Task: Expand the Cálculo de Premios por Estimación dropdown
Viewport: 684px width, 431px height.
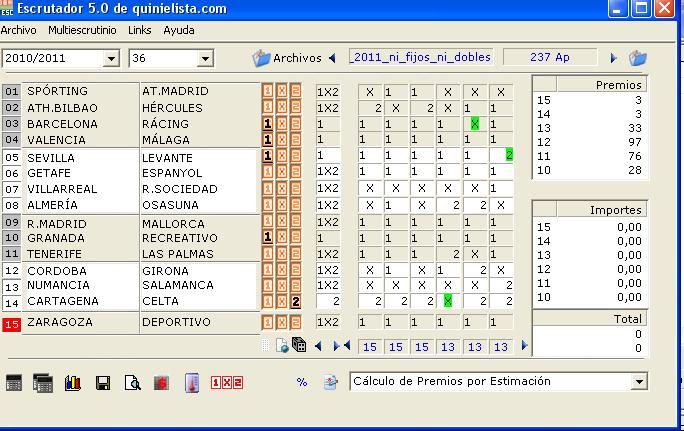Action: pos(639,382)
